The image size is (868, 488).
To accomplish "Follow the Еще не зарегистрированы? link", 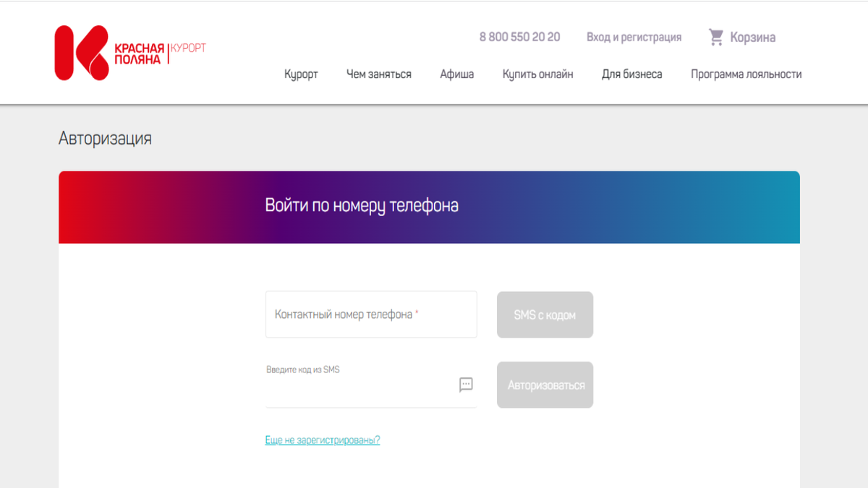I will (x=323, y=440).
